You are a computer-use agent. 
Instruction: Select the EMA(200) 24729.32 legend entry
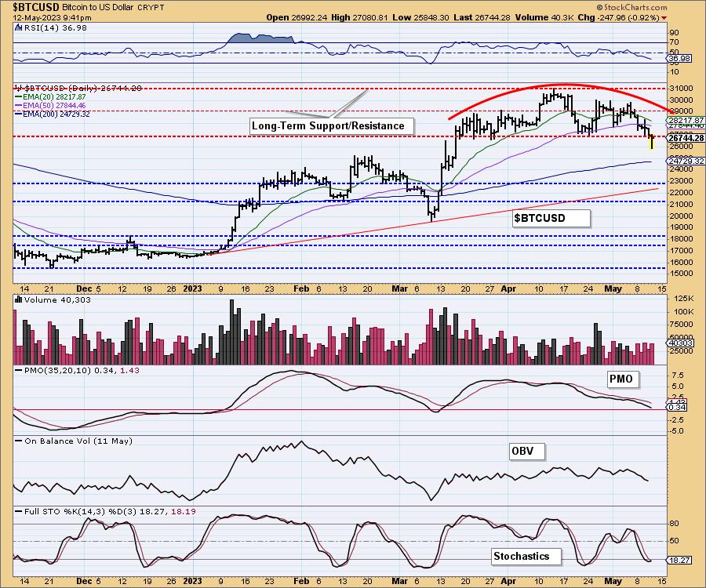click(x=52, y=114)
